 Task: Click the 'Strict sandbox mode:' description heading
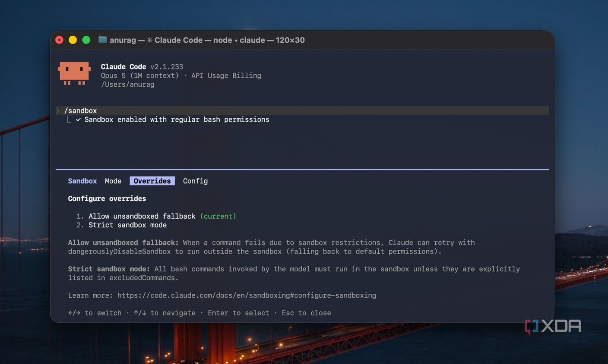pos(109,269)
